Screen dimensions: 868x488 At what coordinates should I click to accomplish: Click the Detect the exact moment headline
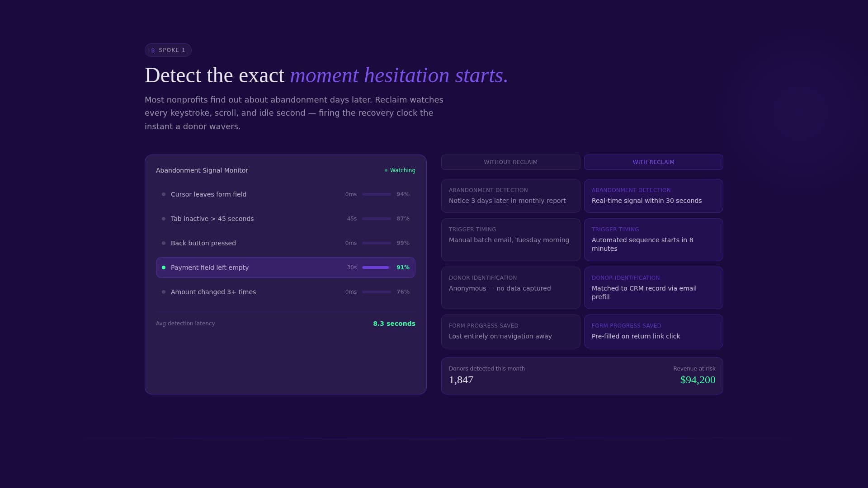(326, 75)
